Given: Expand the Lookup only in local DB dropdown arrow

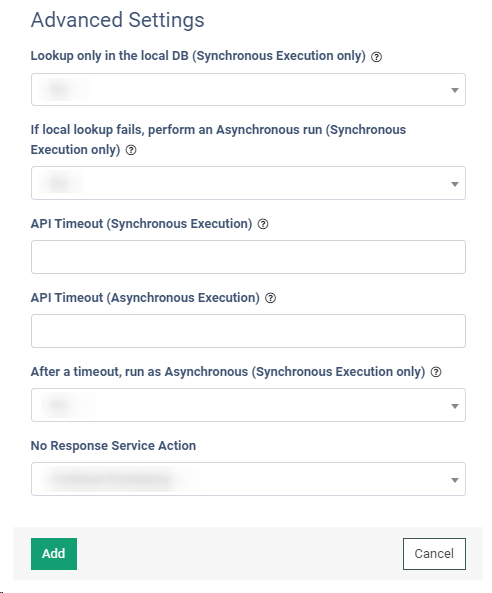Looking at the screenshot, I should click(455, 90).
